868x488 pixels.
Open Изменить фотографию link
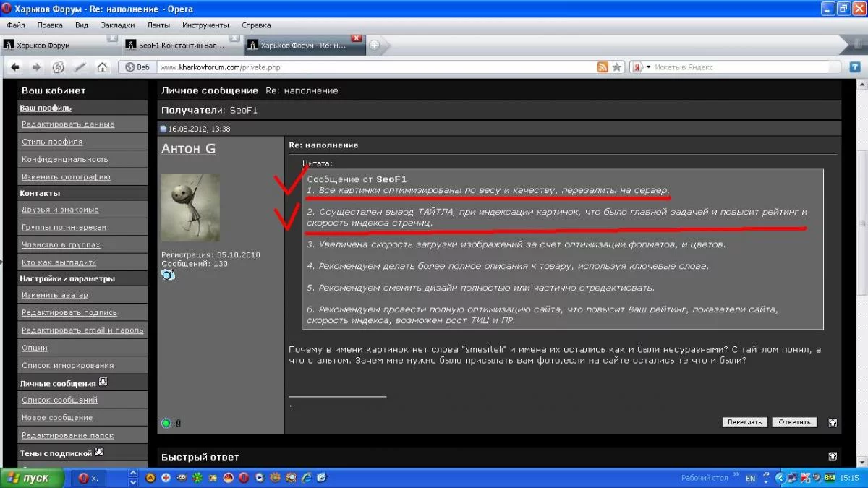click(x=66, y=176)
